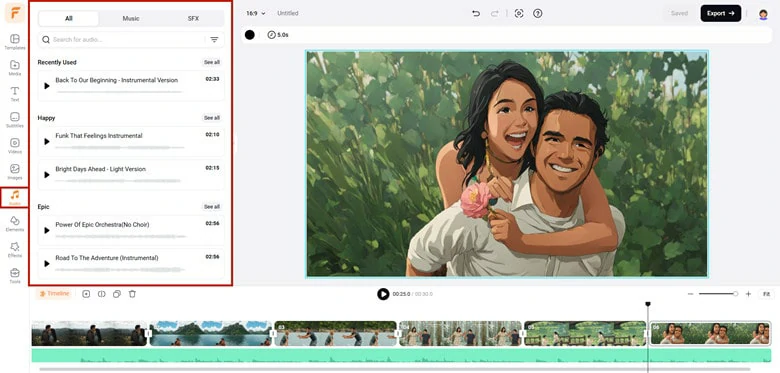Viewport: 780px width, 373px height.
Task: Click the redo arrow icon
Action: point(494,13)
